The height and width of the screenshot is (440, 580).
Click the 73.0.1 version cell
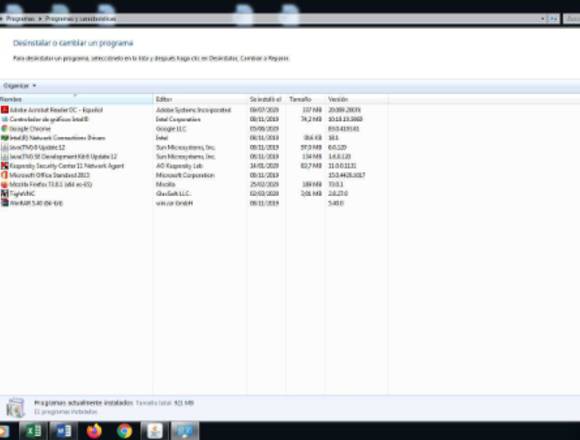336,184
